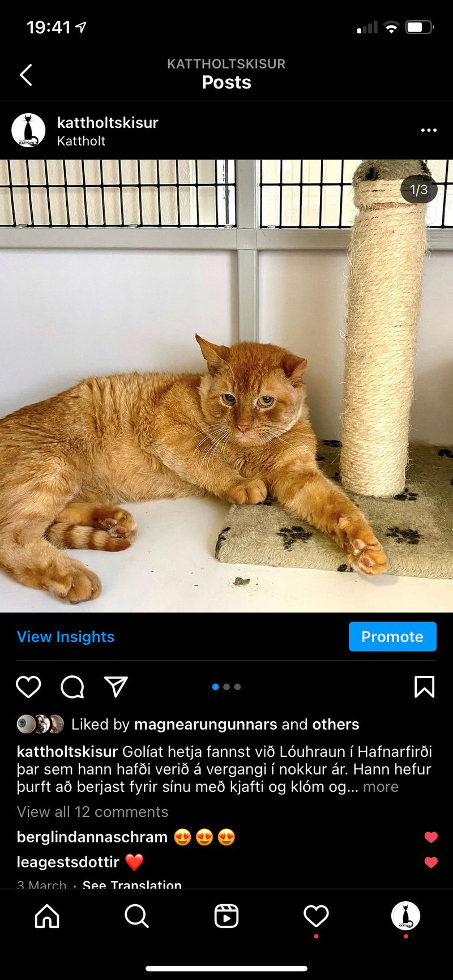View all 12 comments
This screenshot has width=453, height=980.
coord(93,811)
